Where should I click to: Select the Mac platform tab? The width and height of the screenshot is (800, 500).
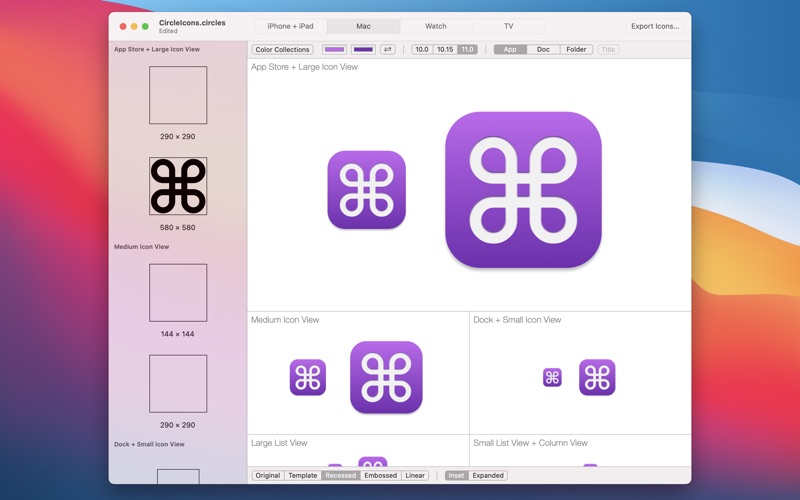click(363, 26)
